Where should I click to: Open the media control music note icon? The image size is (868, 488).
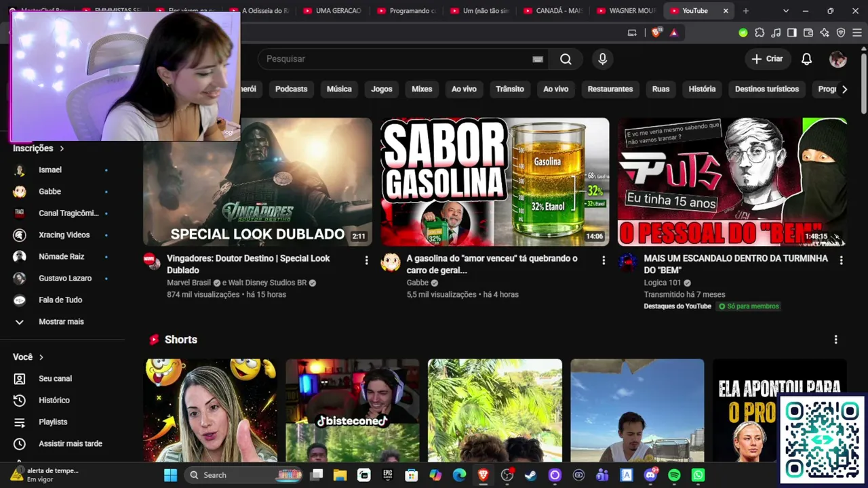[776, 33]
